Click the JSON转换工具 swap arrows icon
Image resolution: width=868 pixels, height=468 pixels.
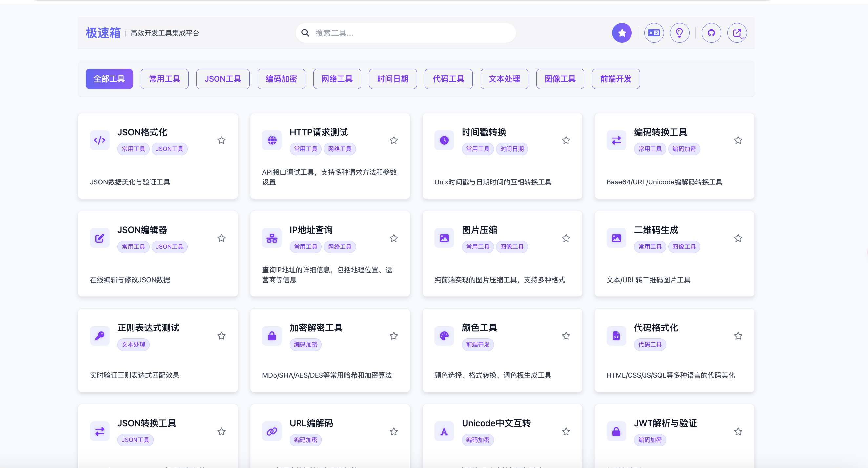click(x=100, y=431)
